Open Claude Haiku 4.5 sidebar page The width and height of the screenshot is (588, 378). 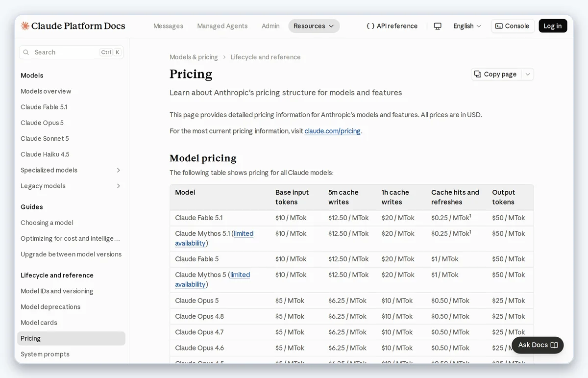click(45, 154)
